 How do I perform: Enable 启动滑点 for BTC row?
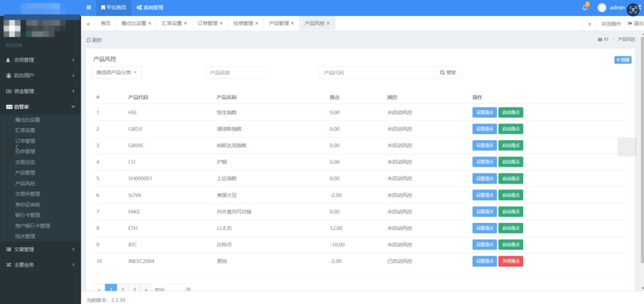511,245
